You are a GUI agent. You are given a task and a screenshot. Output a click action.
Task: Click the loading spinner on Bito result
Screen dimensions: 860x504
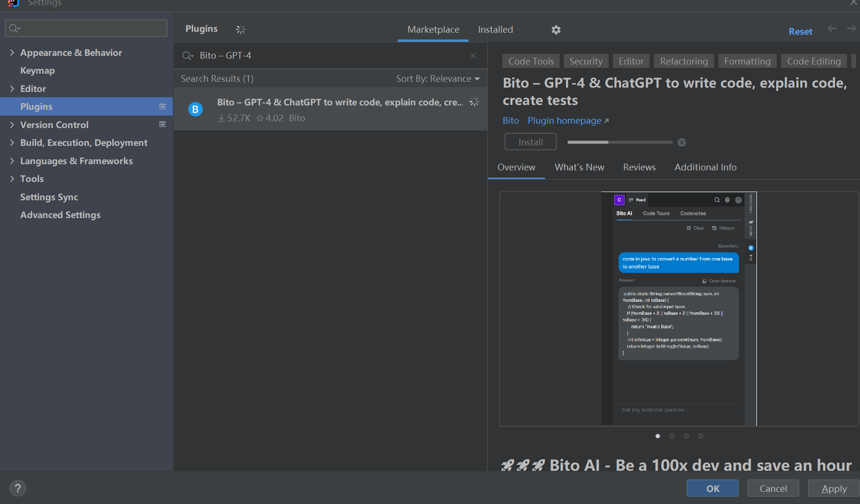[474, 102]
